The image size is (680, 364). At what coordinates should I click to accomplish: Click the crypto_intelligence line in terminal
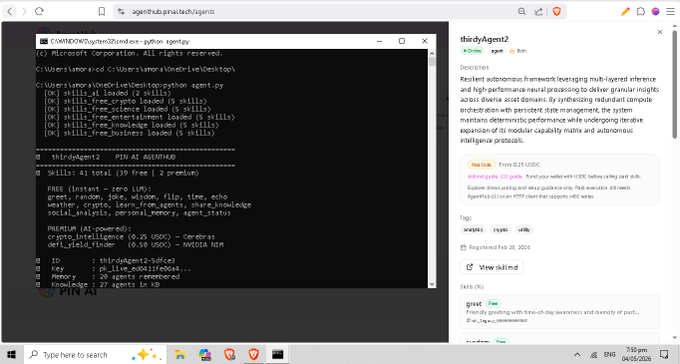[131, 237]
